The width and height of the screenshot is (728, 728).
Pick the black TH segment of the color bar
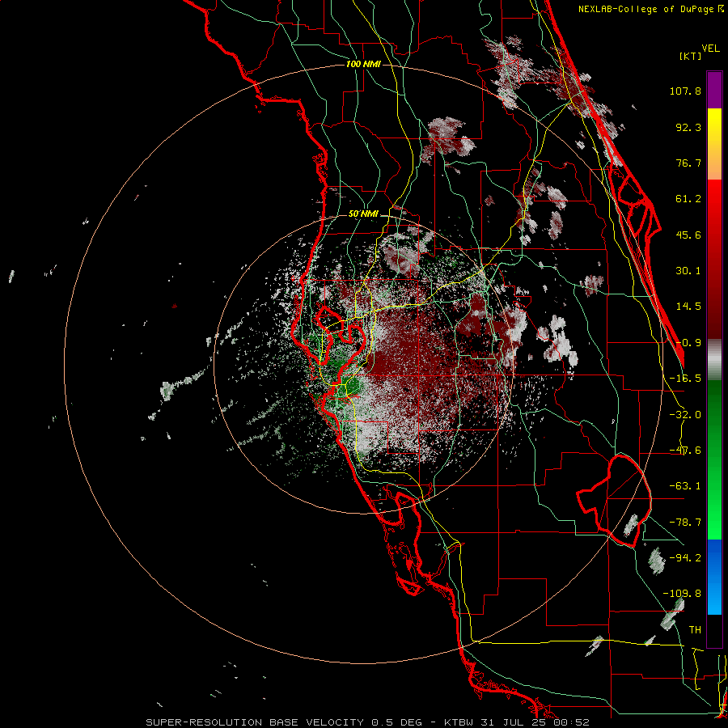714,630
